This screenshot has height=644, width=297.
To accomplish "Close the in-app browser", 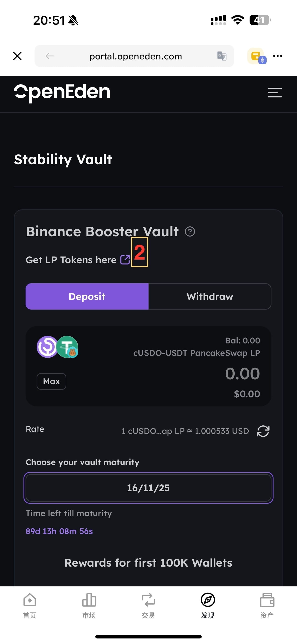I will pyautogui.click(x=17, y=56).
